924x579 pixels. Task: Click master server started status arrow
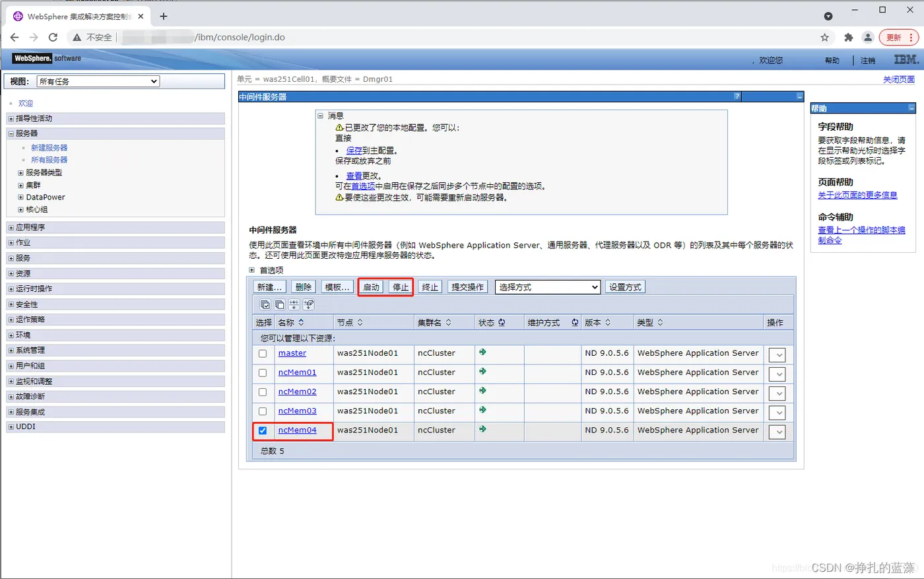(482, 353)
